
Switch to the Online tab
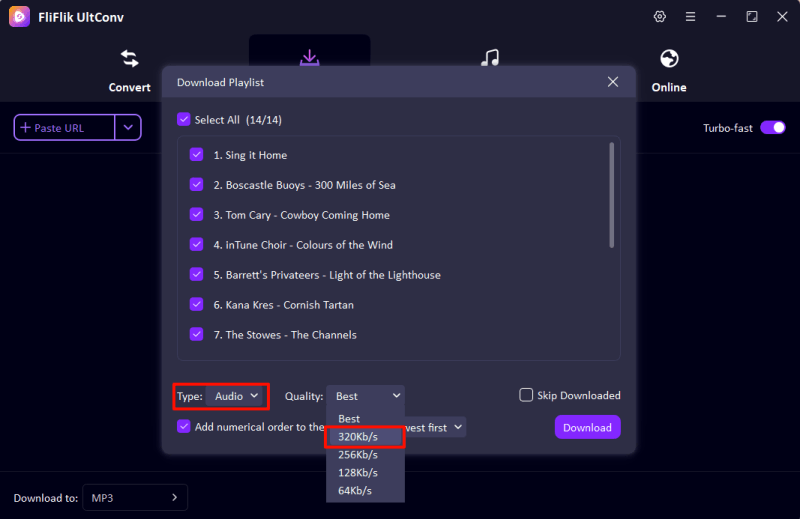pos(669,69)
